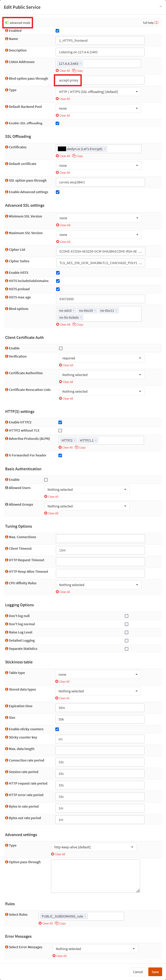Image resolution: width=166 pixels, height=980 pixels.
Task: Remove HTTP/1.1 from advertised protocols
Action: click(x=96, y=440)
